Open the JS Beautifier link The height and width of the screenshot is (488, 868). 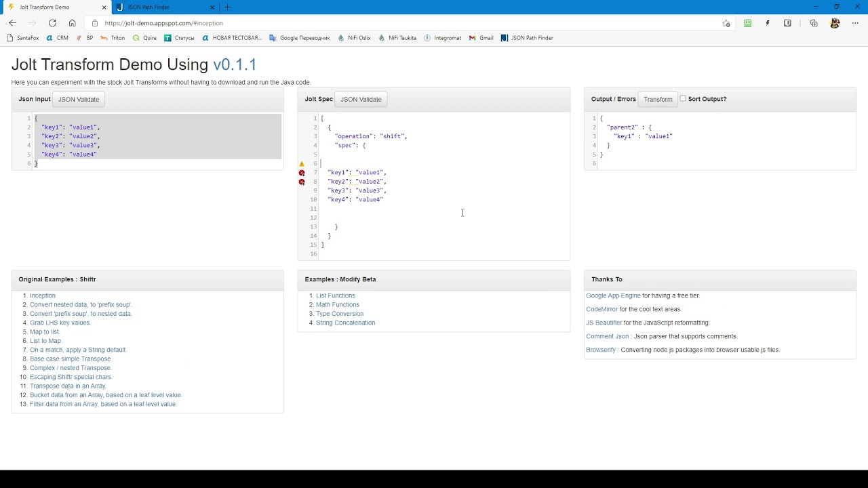click(604, 323)
